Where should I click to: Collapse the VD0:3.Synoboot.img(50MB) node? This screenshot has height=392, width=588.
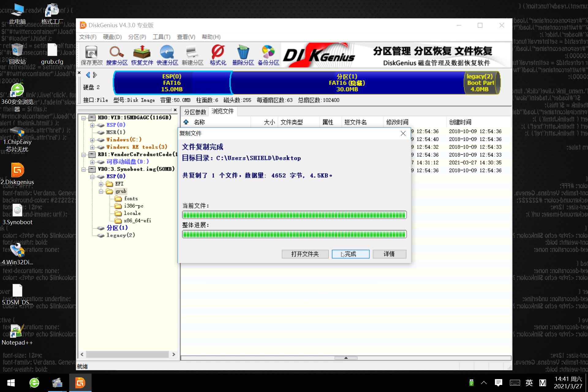click(84, 169)
